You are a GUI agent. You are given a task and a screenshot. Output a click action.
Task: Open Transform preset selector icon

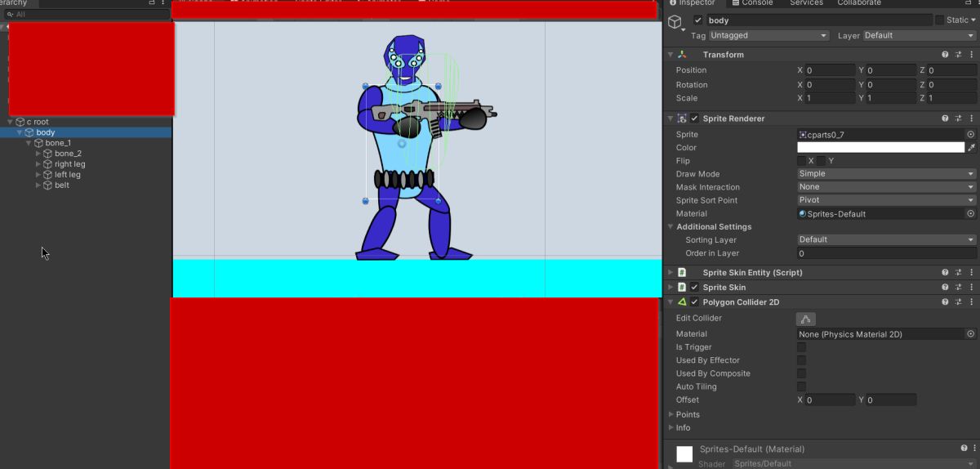959,55
